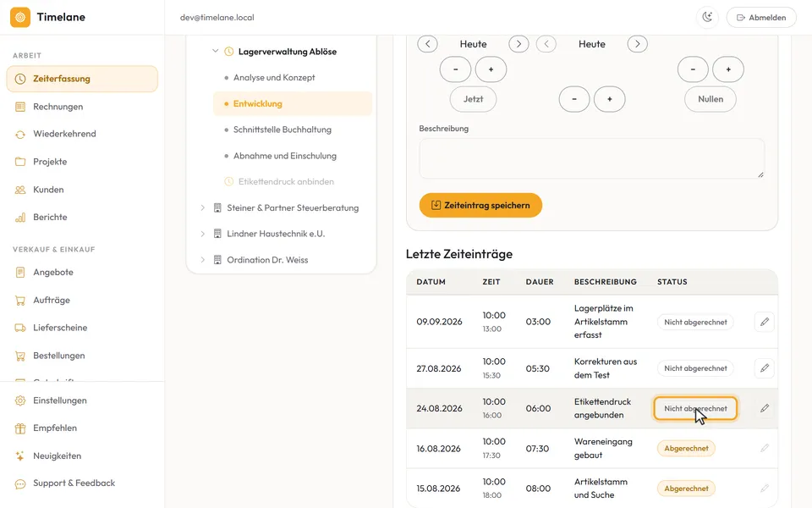Click the Jetzt button
812x508 pixels.
pyautogui.click(x=473, y=99)
